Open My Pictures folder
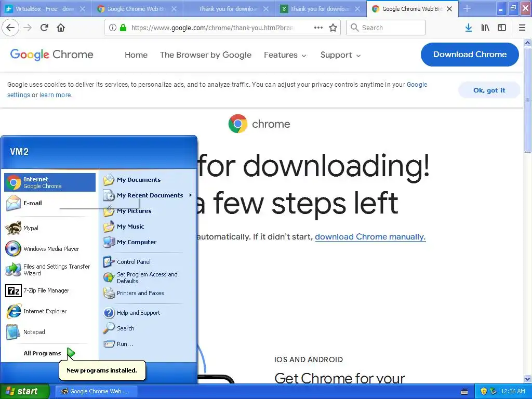This screenshot has width=532, height=399. coord(148,211)
